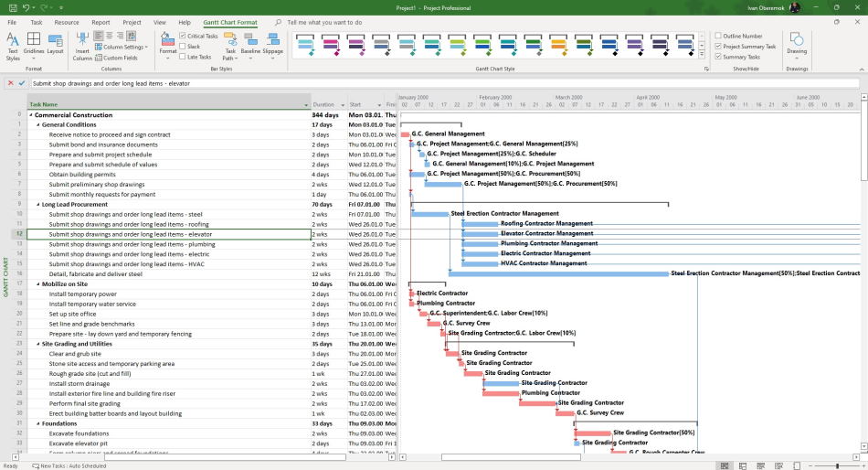The width and height of the screenshot is (868, 470).
Task: Click Insert Column icon
Action: coord(82,47)
